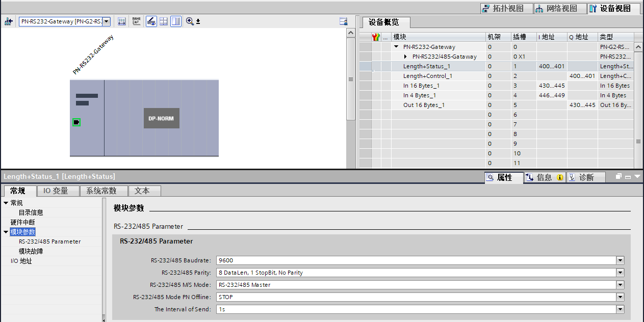Toggle the column layout view icon

pos(176,21)
